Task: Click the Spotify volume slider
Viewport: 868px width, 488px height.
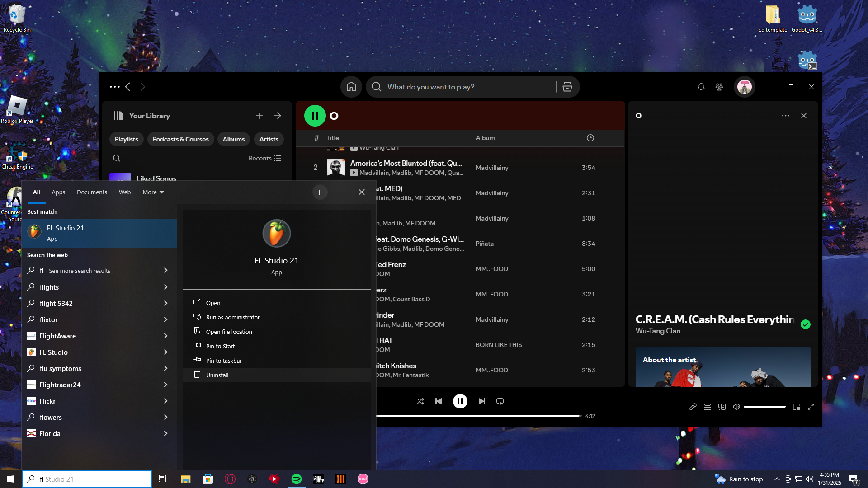Action: pyautogui.click(x=764, y=407)
